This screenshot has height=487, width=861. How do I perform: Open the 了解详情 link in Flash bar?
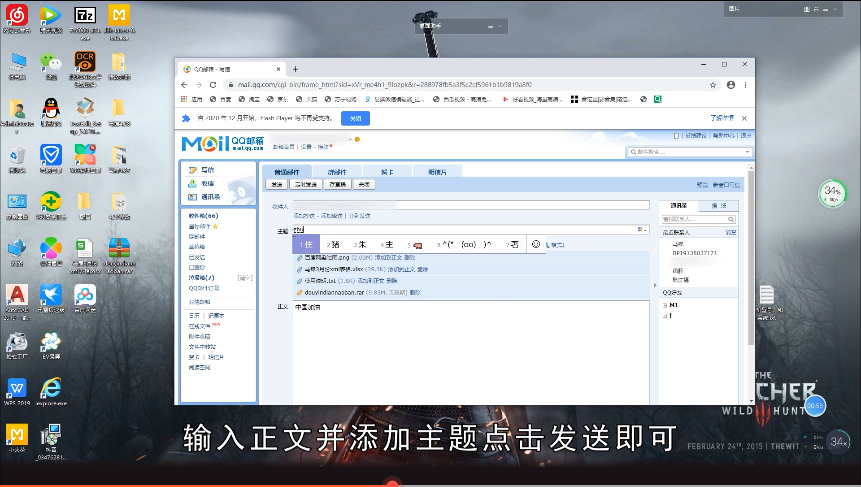click(722, 118)
